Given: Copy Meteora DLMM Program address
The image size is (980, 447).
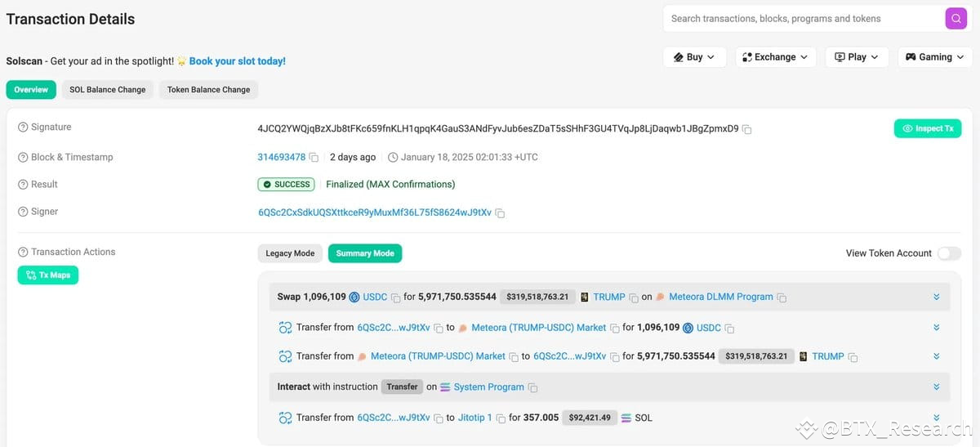Looking at the screenshot, I should click(782, 297).
